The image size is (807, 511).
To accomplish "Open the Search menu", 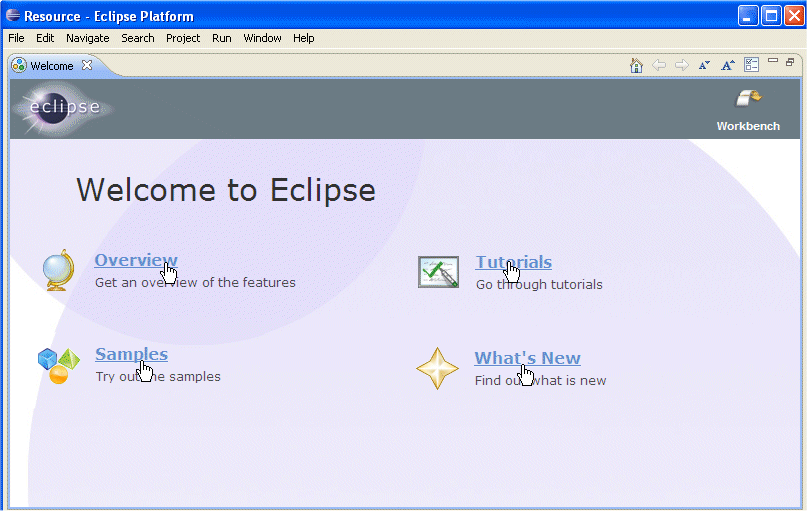I will click(x=137, y=38).
